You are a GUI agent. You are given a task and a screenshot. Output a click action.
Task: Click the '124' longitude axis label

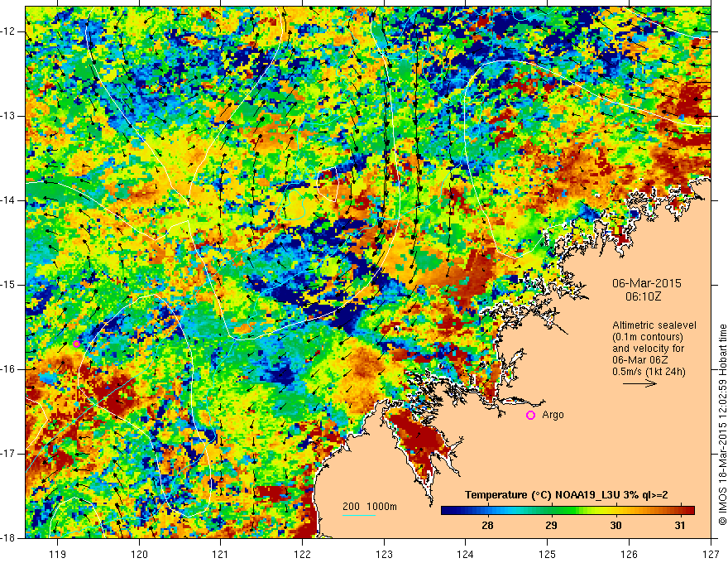click(466, 554)
